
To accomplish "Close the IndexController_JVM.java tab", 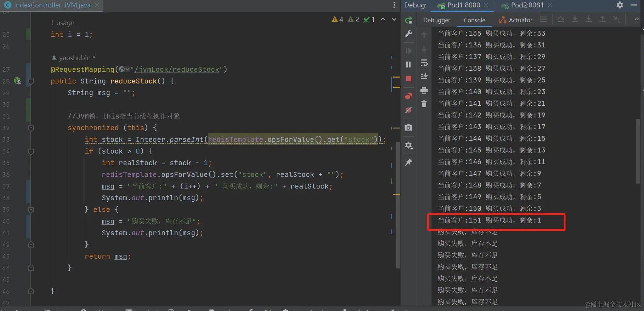I will pyautogui.click(x=97, y=5).
